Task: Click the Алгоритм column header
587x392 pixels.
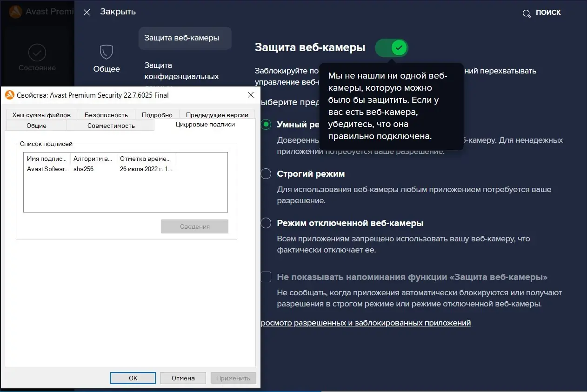Action: pyautogui.click(x=93, y=159)
